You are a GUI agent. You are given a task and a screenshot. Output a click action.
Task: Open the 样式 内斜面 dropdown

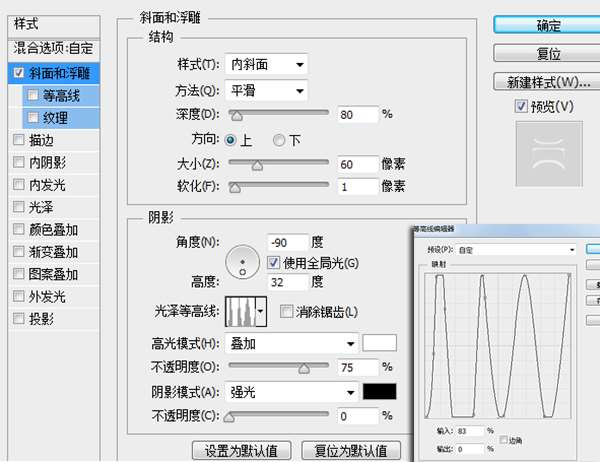[x=266, y=65]
